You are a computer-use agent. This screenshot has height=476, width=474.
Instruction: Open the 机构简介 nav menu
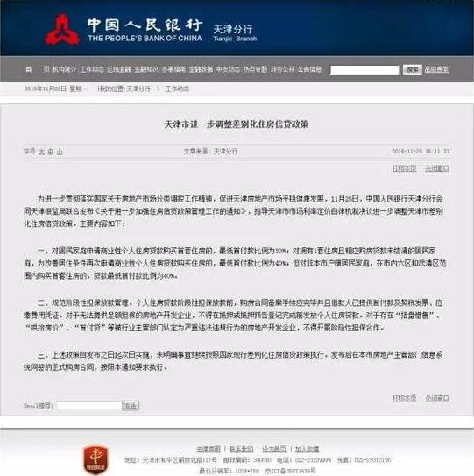click(64, 69)
